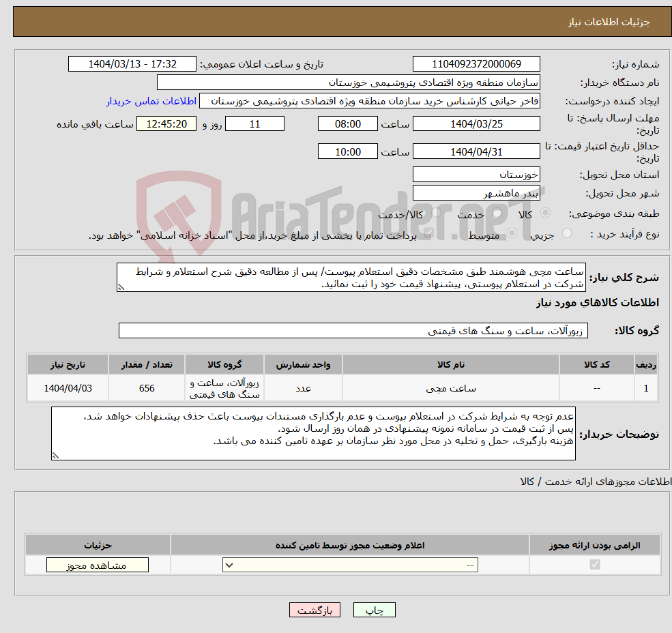Image resolution: width=672 pixels, height=633 pixels.
Task: Click the deadline date field 1404/03/25
Action: click(476, 123)
